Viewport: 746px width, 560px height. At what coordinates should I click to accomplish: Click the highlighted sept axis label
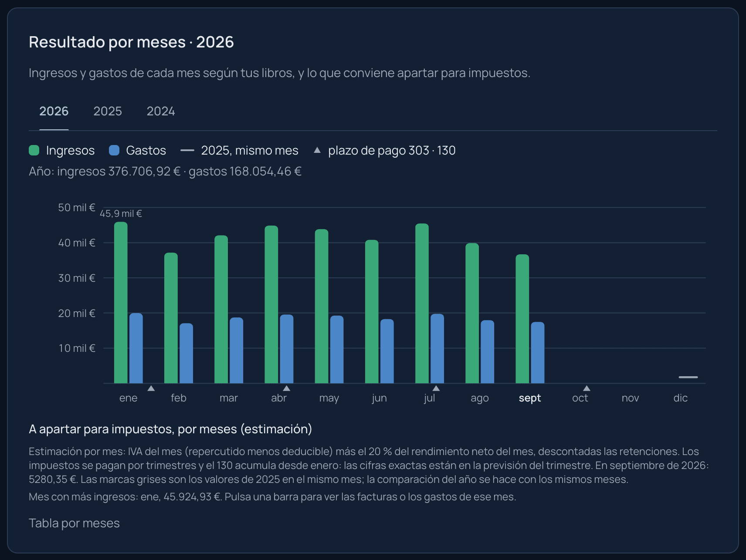pyautogui.click(x=530, y=398)
